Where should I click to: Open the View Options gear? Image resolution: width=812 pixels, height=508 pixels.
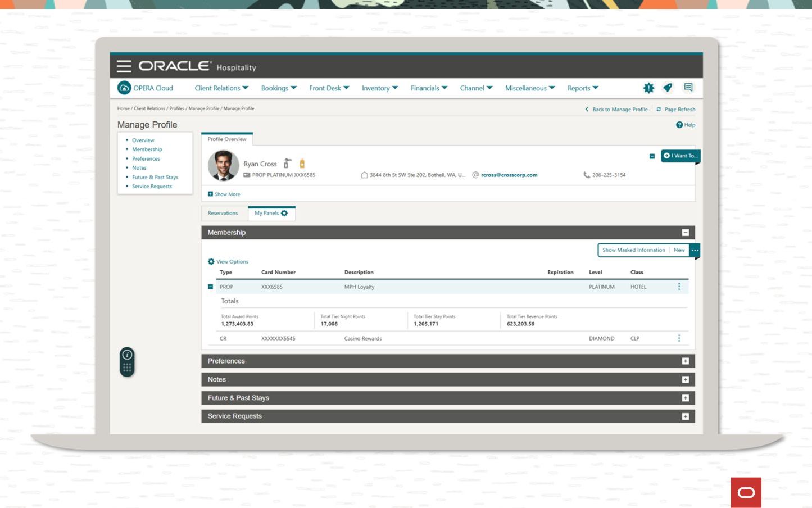point(211,261)
